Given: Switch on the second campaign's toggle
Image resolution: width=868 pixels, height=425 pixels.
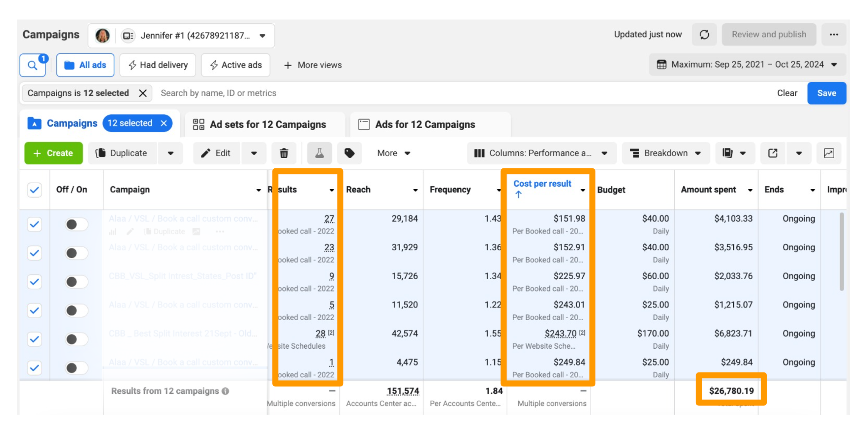Looking at the screenshot, I should tap(76, 253).
